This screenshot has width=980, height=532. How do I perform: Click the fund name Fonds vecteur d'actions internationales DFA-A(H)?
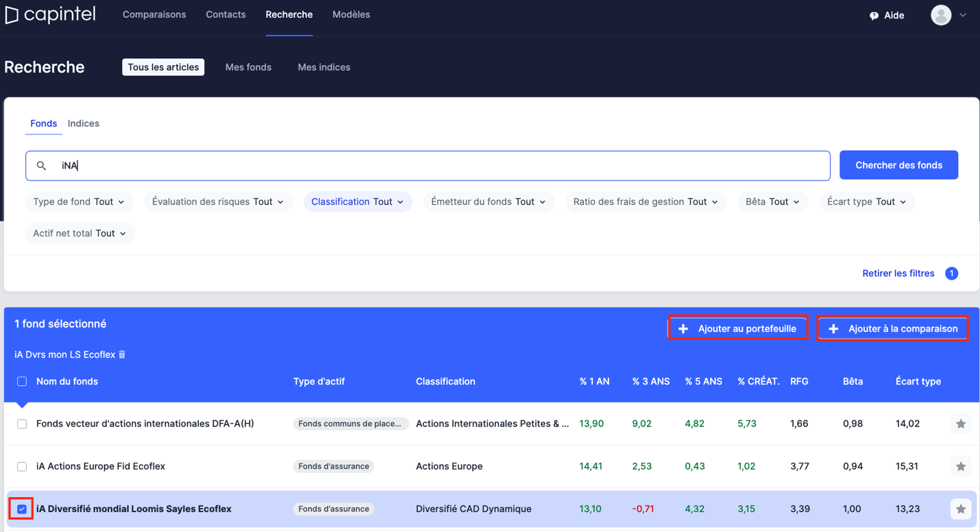145,424
